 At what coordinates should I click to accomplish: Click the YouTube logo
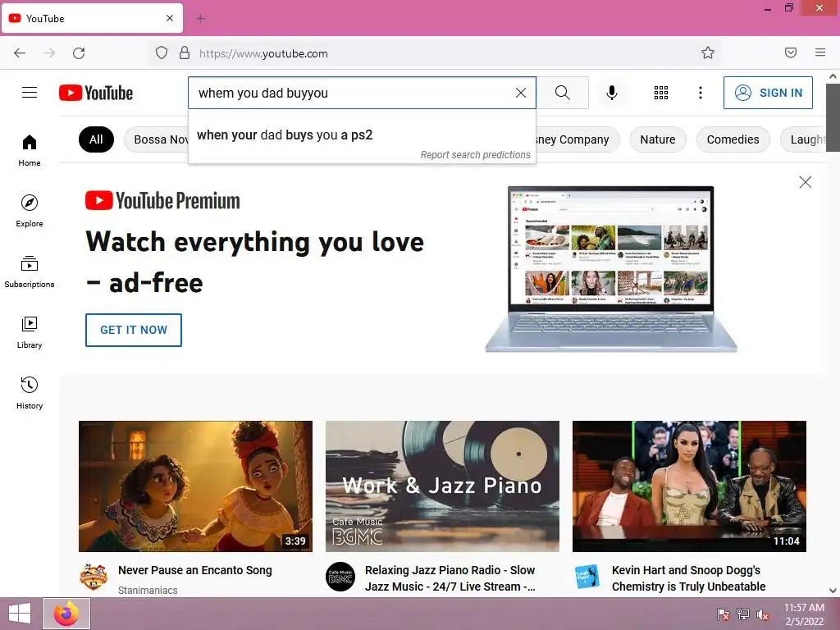[x=96, y=93]
